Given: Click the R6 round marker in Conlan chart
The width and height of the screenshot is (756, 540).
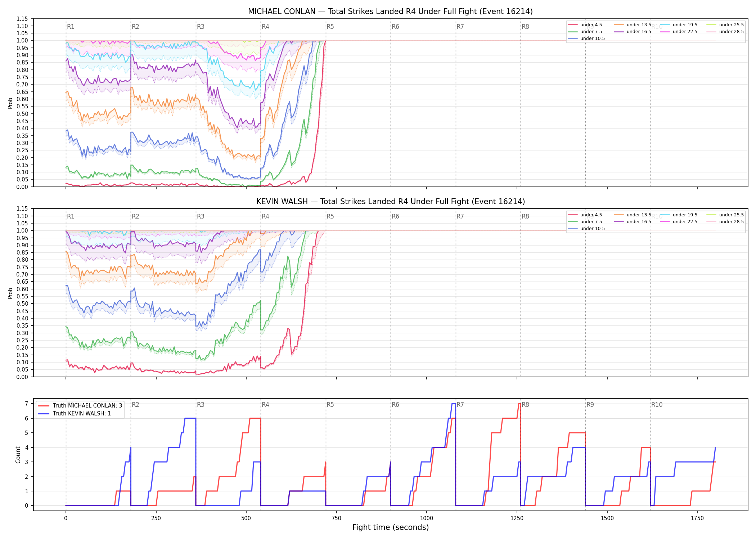Looking at the screenshot, I should point(395,27).
